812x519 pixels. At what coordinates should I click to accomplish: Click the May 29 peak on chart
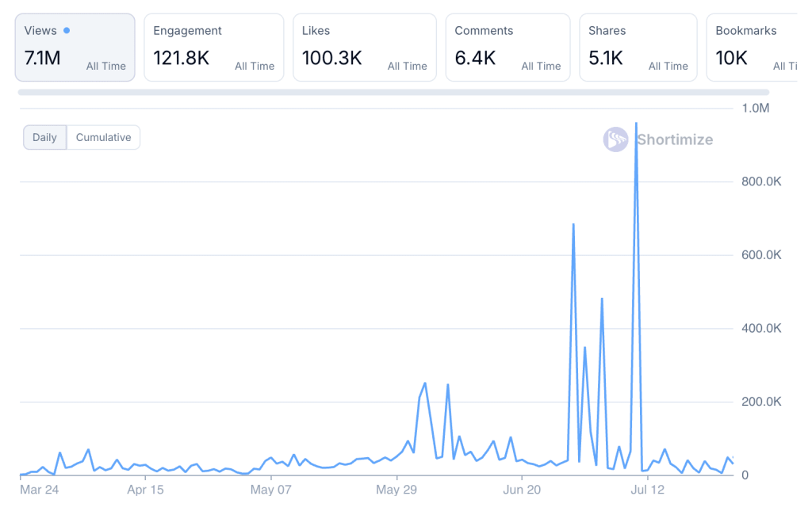click(x=425, y=384)
